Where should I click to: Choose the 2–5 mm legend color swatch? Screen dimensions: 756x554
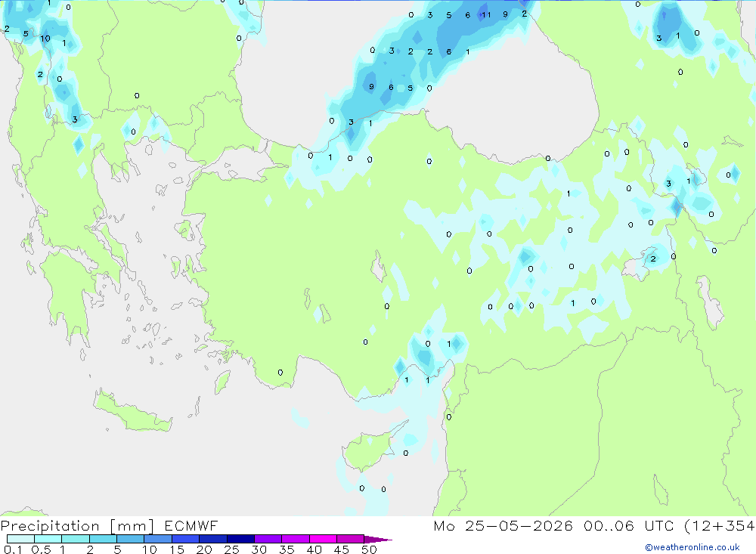click(103, 539)
